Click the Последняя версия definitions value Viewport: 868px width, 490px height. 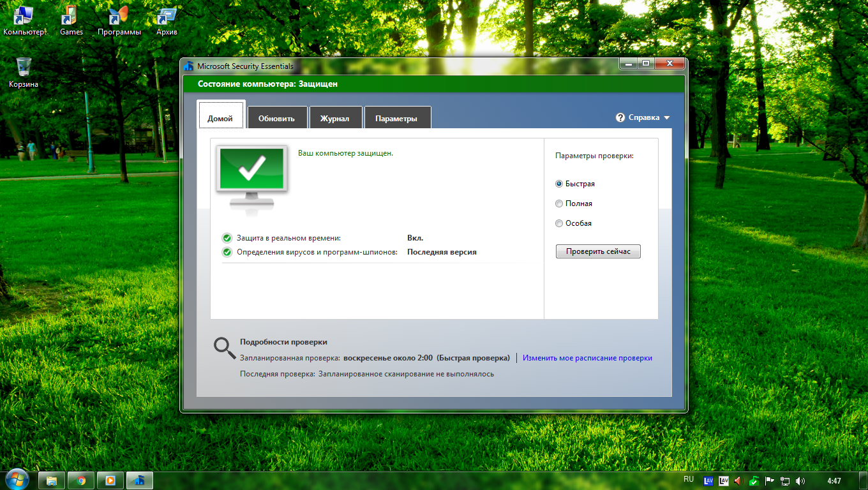click(442, 252)
